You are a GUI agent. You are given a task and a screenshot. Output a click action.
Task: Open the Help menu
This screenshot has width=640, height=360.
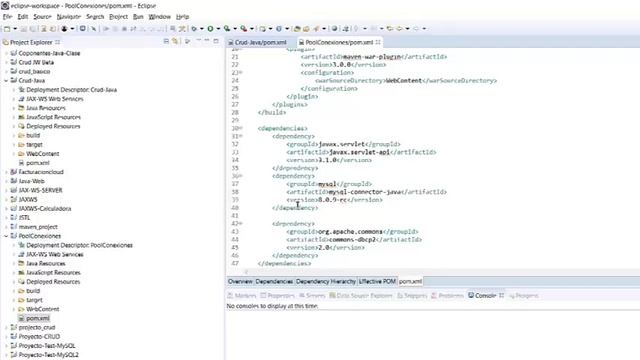[182, 17]
